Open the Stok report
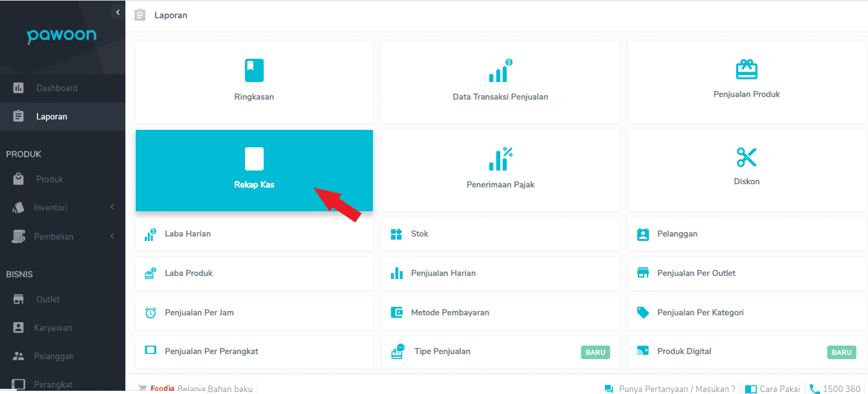The width and height of the screenshot is (868, 394). pos(500,234)
